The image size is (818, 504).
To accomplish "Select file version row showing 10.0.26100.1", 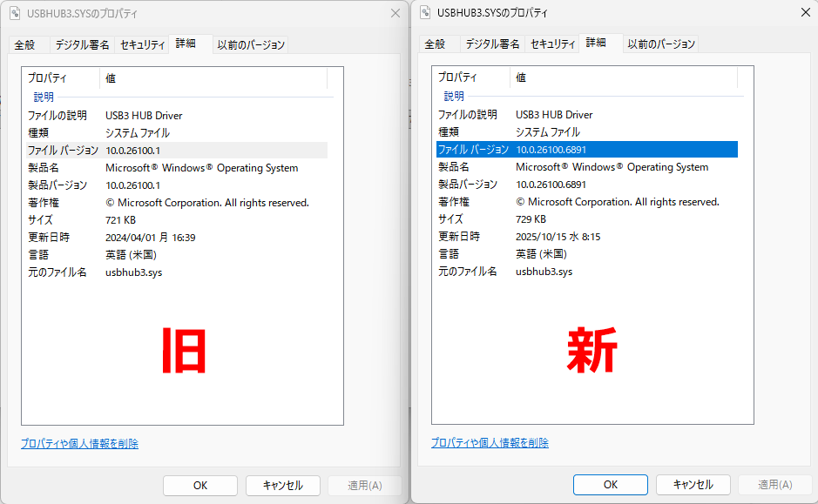I will click(174, 151).
